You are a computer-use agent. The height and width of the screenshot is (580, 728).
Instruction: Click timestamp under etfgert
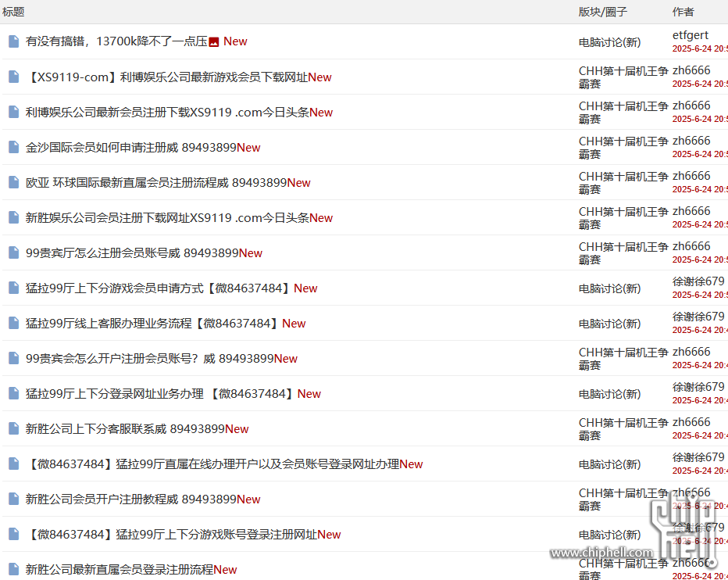700,48
